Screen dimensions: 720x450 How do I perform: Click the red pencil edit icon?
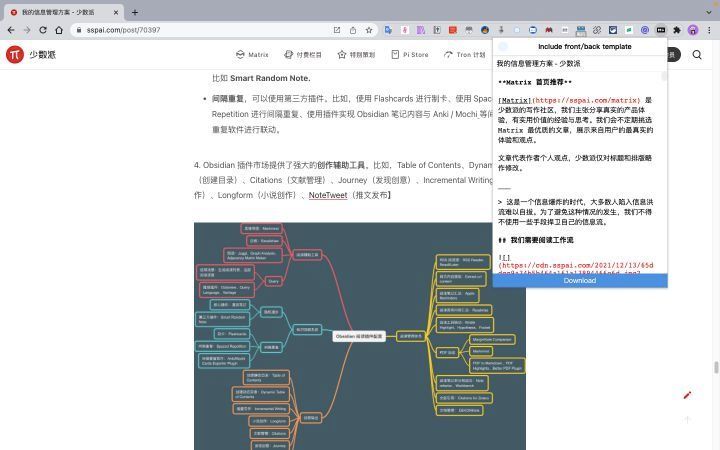point(687,395)
